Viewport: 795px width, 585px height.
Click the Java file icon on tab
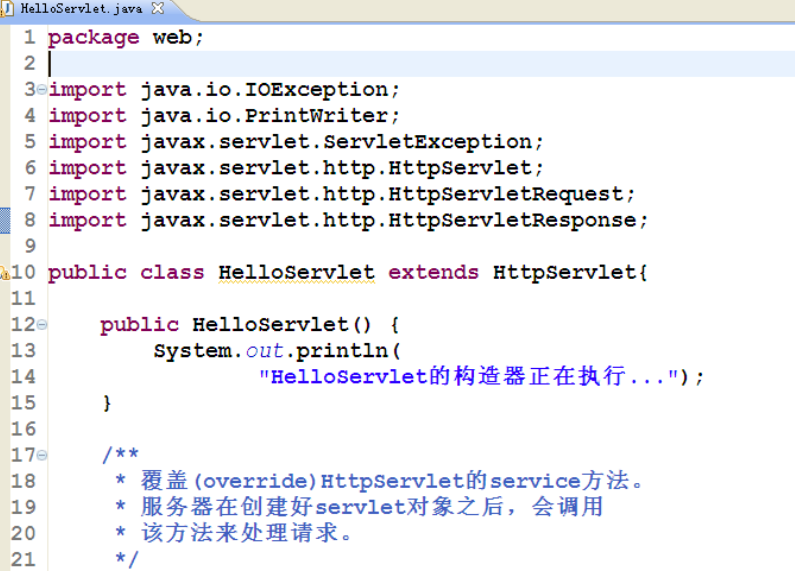coord(7,8)
